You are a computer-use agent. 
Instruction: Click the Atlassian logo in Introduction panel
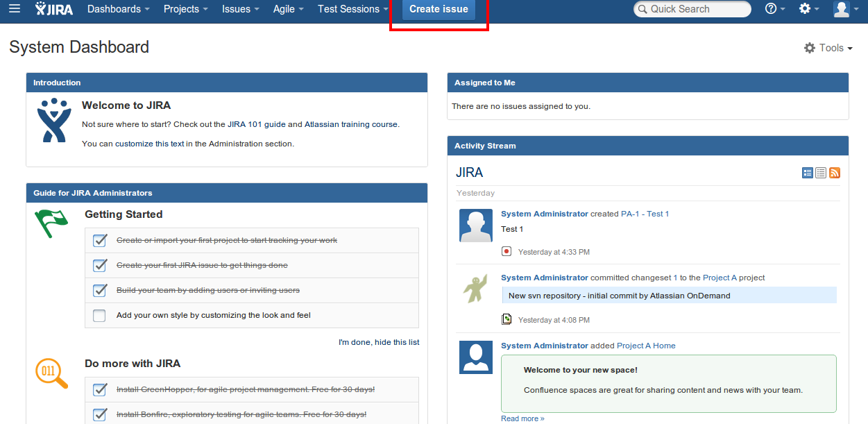click(53, 119)
